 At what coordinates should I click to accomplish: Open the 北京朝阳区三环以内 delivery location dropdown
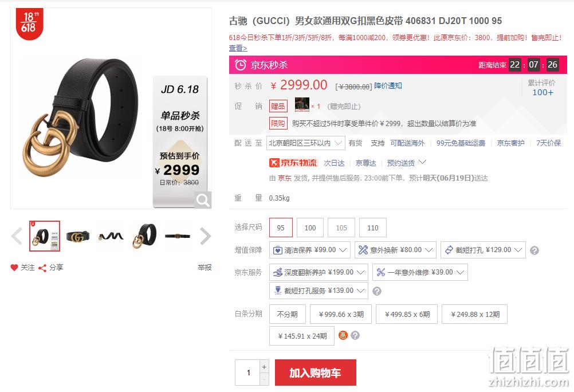305,143
